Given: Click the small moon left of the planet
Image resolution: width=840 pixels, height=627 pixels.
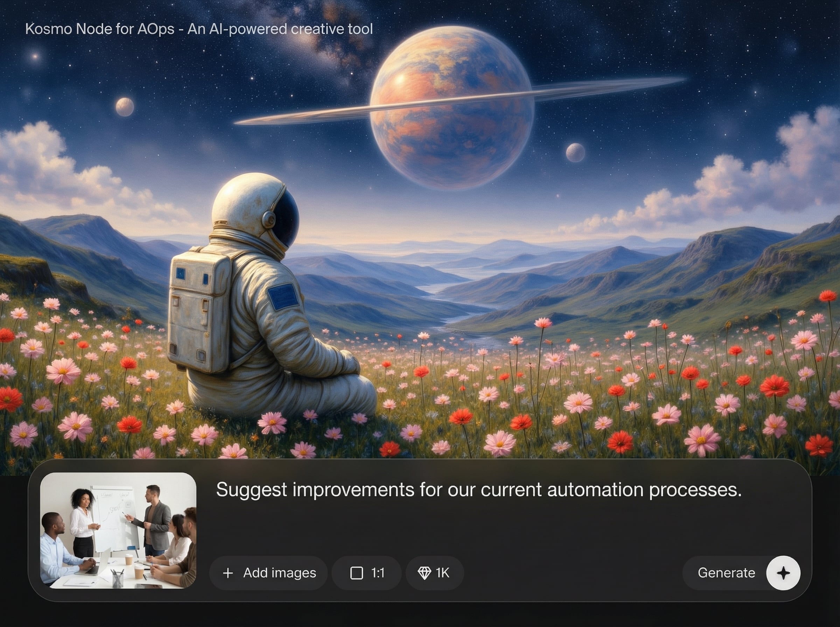Looking at the screenshot, I should pos(125,107).
